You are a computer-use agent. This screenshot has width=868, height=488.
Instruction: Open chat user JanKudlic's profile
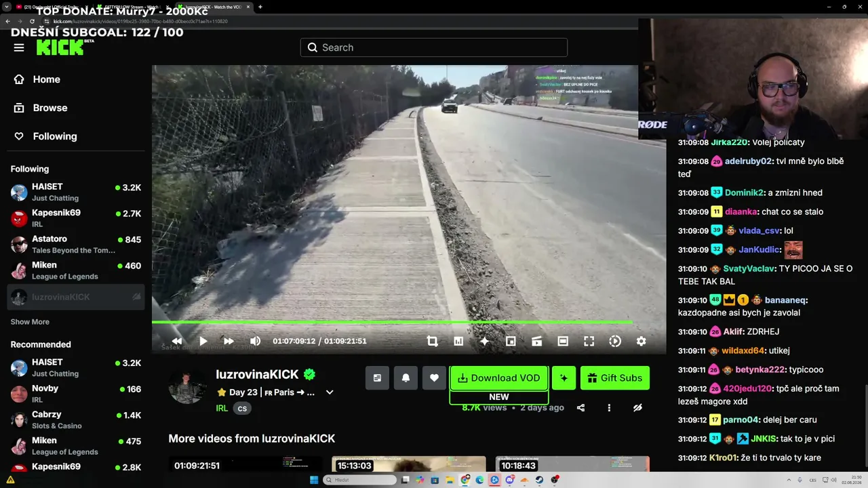758,249
